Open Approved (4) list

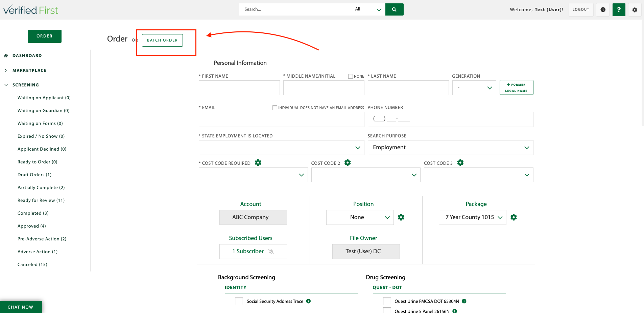(x=32, y=226)
